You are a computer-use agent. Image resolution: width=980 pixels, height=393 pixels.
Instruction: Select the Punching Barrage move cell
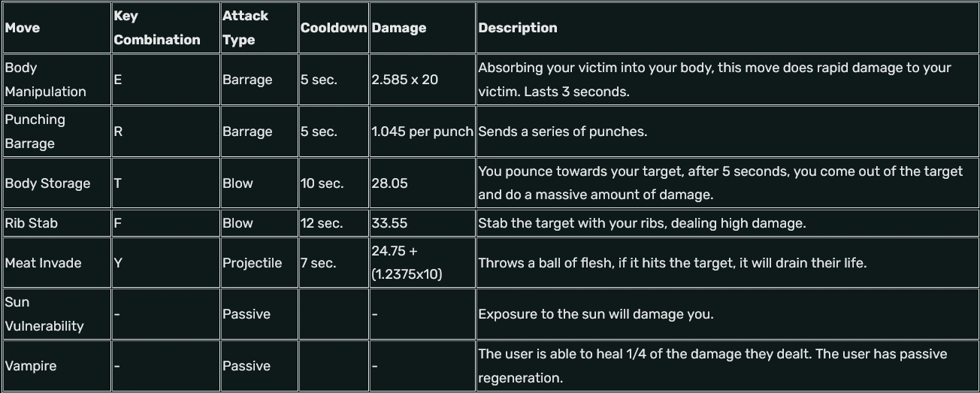[x=35, y=132]
